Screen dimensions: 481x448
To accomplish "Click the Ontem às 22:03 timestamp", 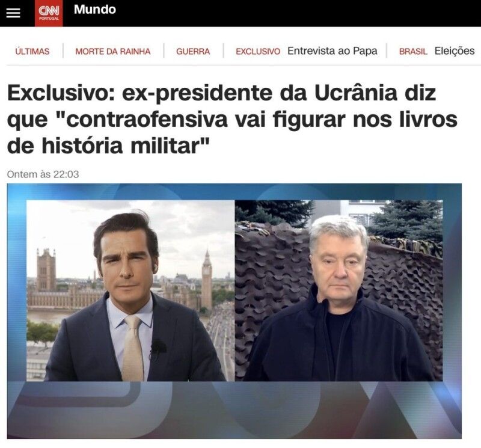I will pos(43,174).
